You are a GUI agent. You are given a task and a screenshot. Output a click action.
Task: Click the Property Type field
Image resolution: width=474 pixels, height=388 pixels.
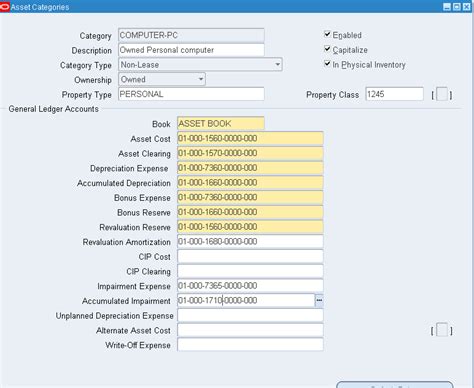click(191, 94)
